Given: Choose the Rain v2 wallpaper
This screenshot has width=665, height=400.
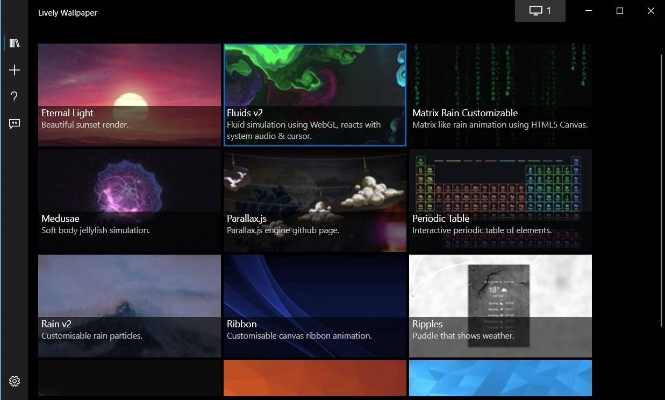Looking at the screenshot, I should coord(129,302).
